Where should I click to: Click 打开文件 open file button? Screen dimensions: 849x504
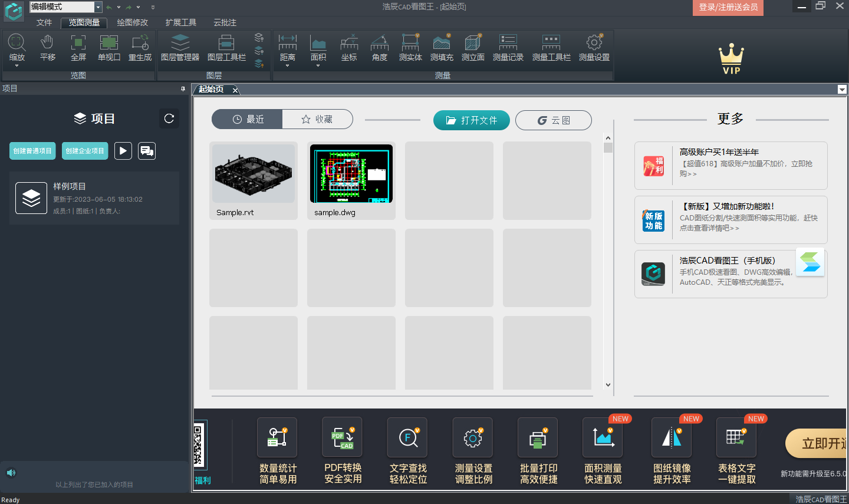[x=472, y=120]
